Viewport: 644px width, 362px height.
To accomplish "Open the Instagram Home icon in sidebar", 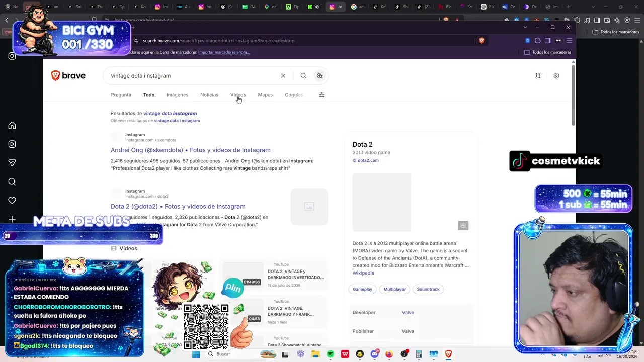I will pos(12,126).
